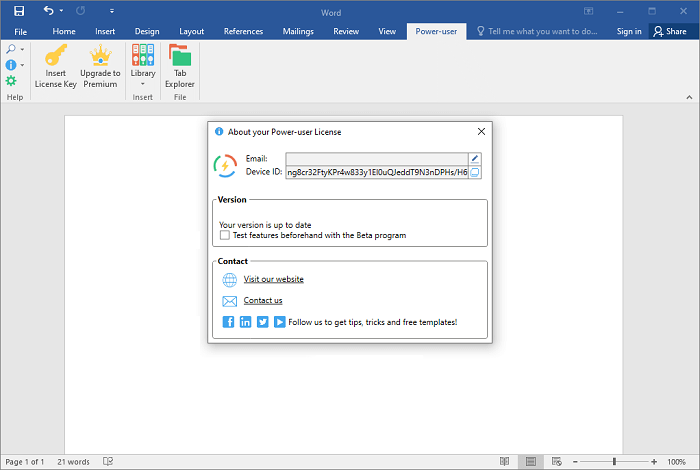
Task: Click the Contact us link
Action: click(263, 300)
